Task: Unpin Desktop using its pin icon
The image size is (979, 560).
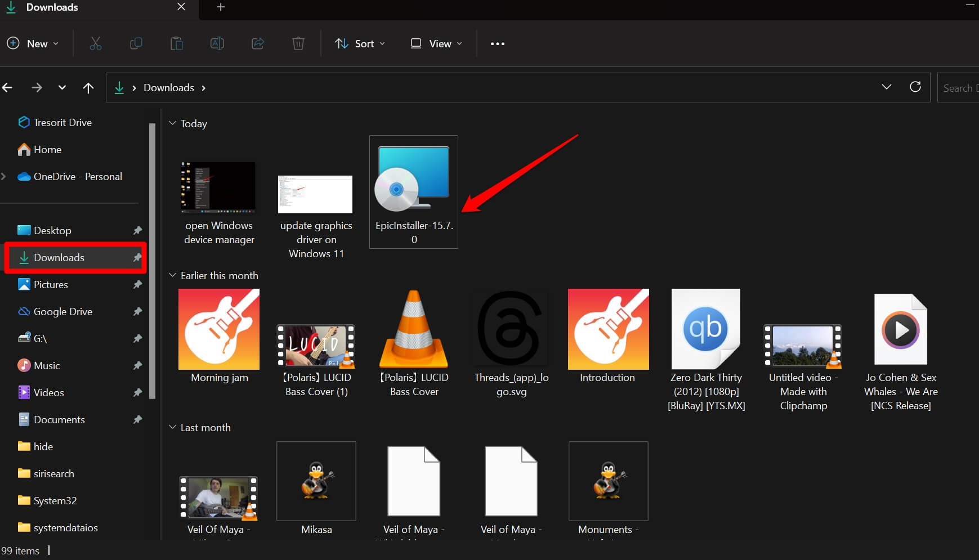Action: [137, 230]
